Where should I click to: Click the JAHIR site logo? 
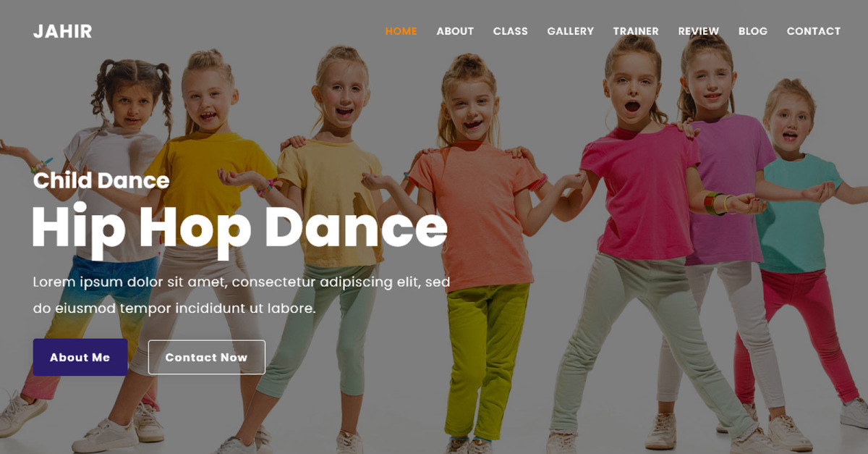click(63, 31)
